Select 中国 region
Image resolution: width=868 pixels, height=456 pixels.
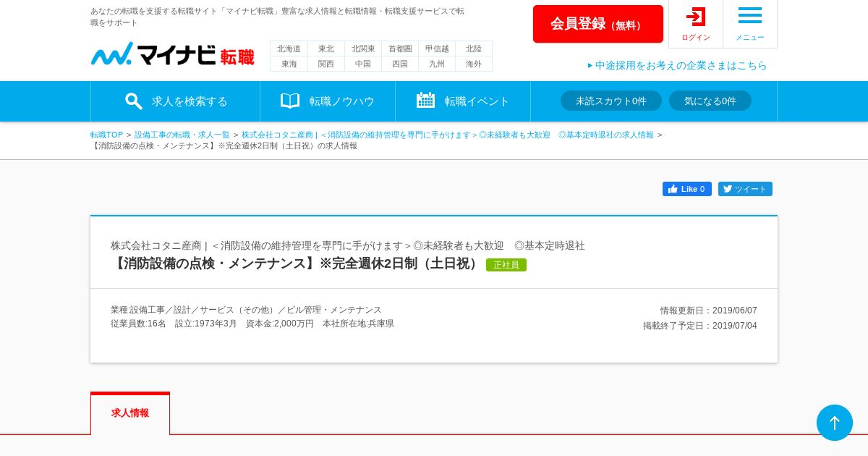363,64
